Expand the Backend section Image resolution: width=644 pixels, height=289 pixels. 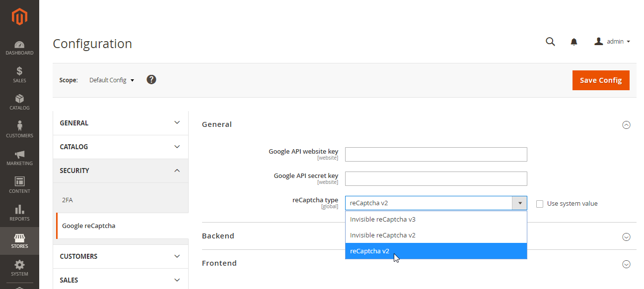click(626, 236)
